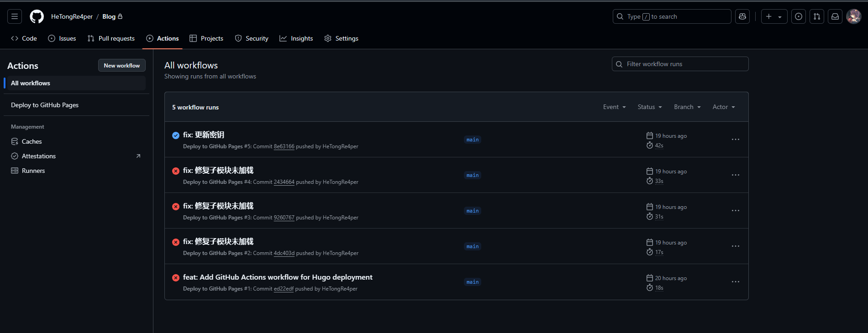Click the New workflow button
Viewport: 868px width, 333px height.
[x=121, y=65]
